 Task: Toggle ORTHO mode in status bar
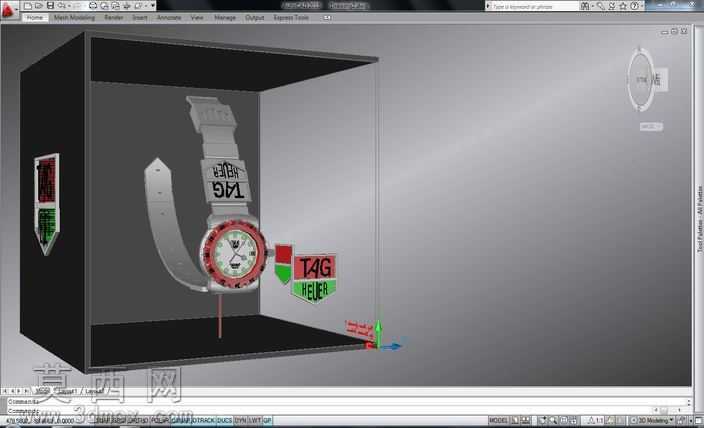coord(138,421)
